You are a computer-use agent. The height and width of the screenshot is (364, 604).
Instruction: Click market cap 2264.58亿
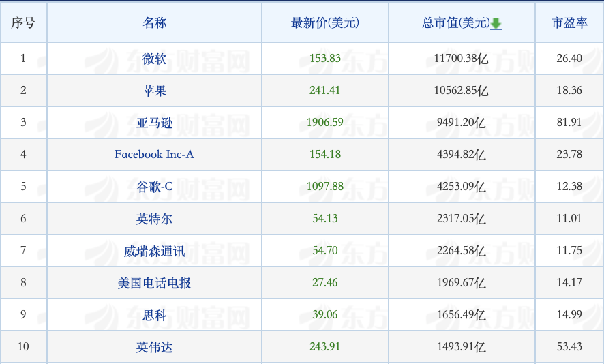click(461, 250)
